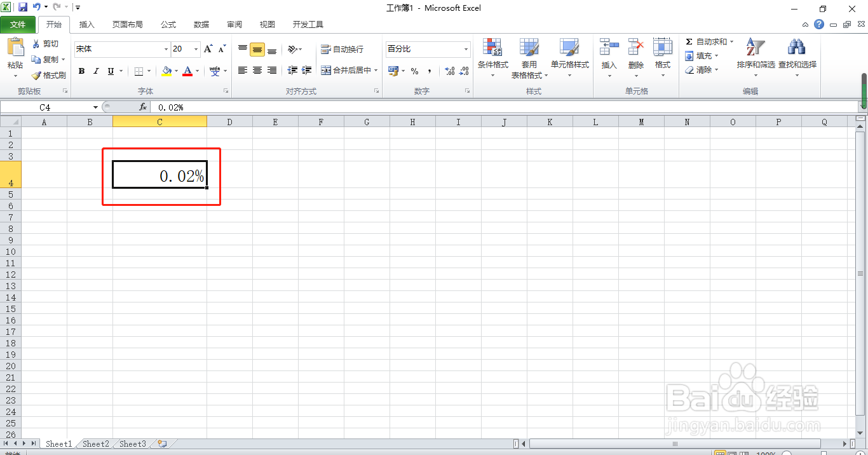Click Delete cells (删除) icon
868x455 pixels.
tap(636, 47)
